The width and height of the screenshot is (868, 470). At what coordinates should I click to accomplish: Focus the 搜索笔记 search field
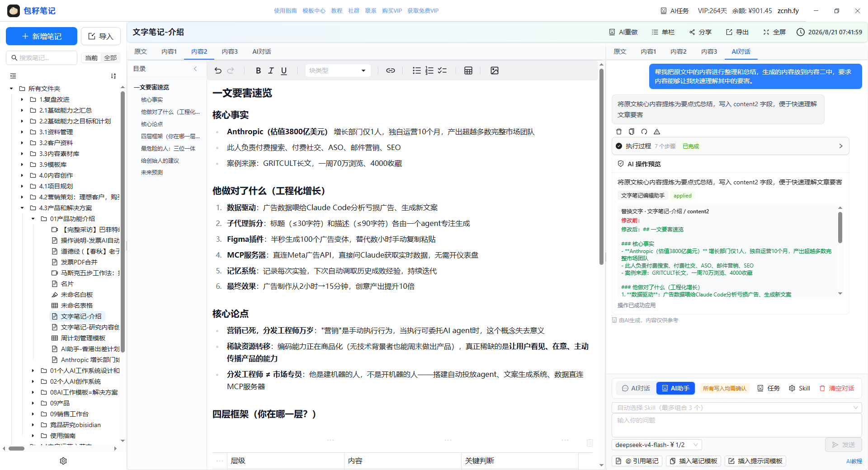tap(42, 58)
